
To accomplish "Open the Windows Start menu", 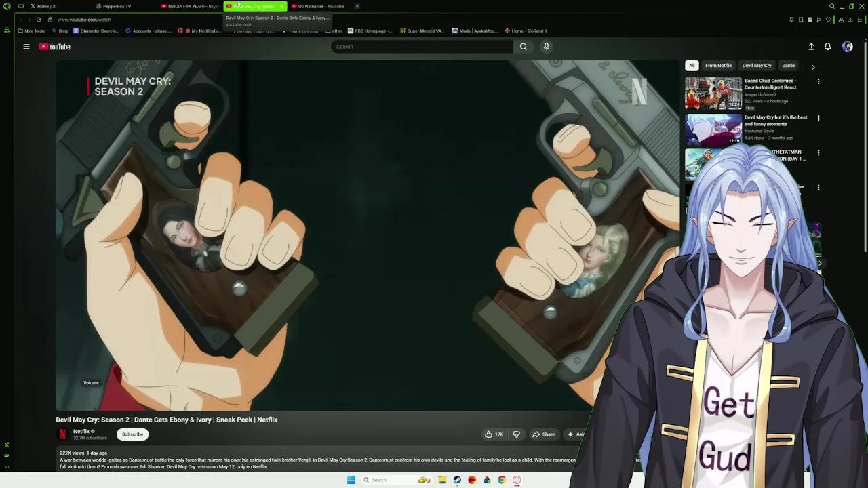I will pyautogui.click(x=351, y=480).
